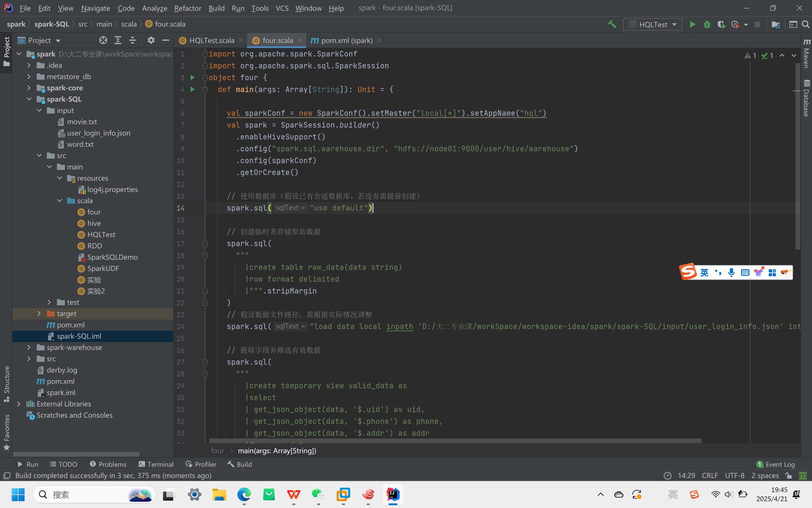The width and height of the screenshot is (812, 508).
Task: Expand the spark-warehouse folder
Action: click(x=29, y=347)
